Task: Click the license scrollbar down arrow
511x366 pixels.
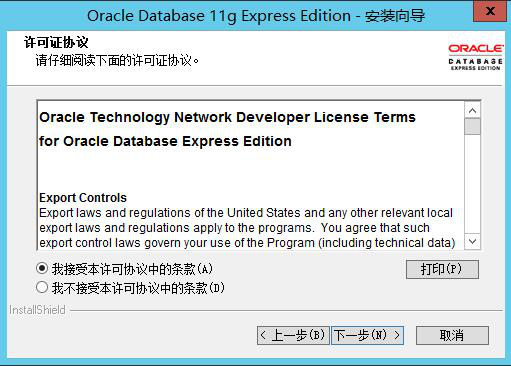Action: (x=472, y=241)
